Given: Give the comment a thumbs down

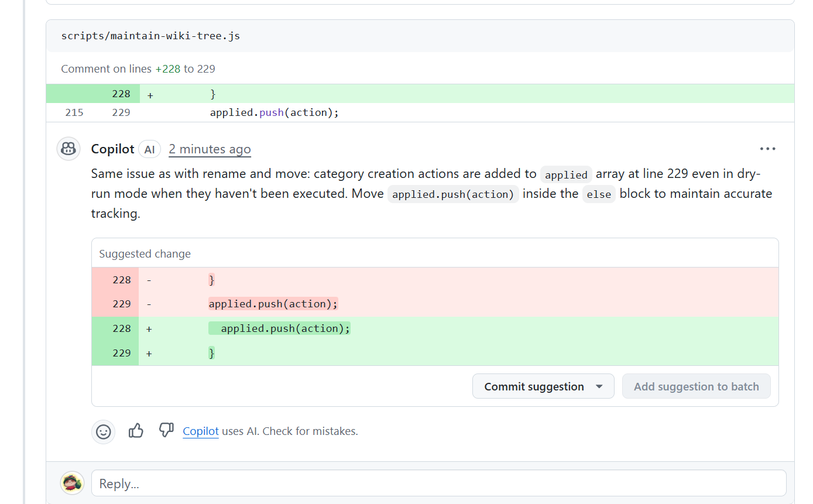Looking at the screenshot, I should pos(166,431).
